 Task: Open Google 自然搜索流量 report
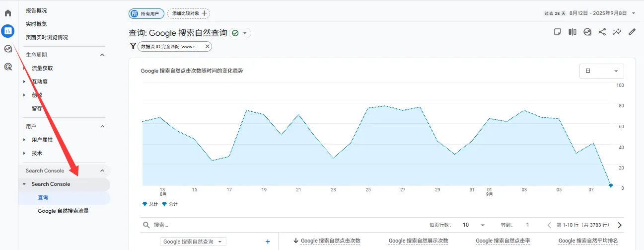pyautogui.click(x=64, y=211)
